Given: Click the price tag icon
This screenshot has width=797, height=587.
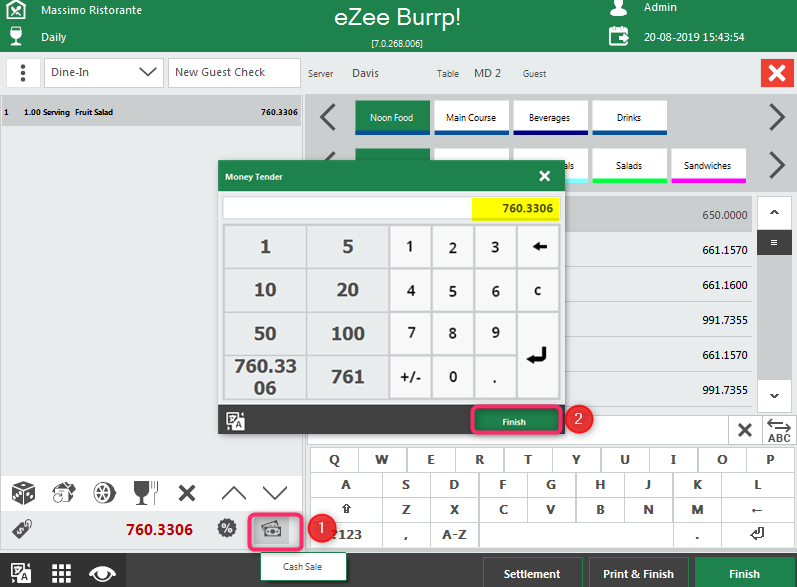Looking at the screenshot, I should pyautogui.click(x=23, y=529).
